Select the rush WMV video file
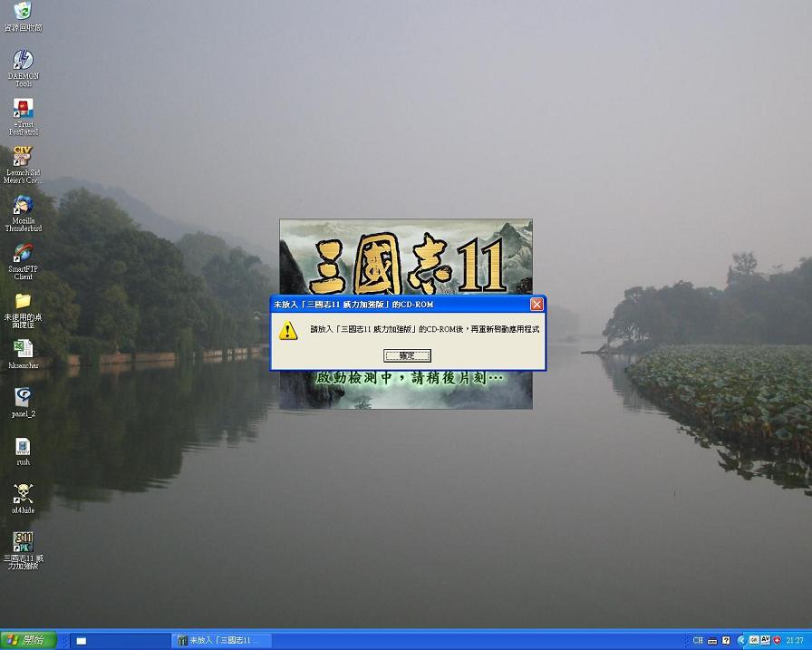Screen dimensions: 812x650 23,451
